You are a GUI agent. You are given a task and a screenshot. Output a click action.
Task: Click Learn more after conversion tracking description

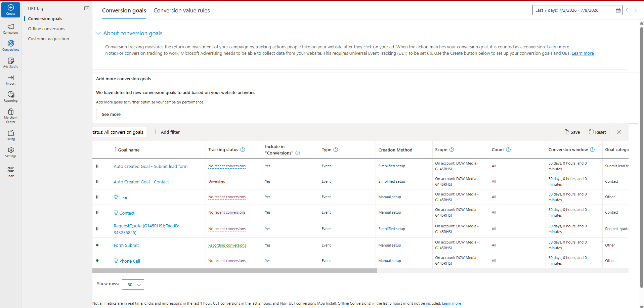(x=558, y=47)
